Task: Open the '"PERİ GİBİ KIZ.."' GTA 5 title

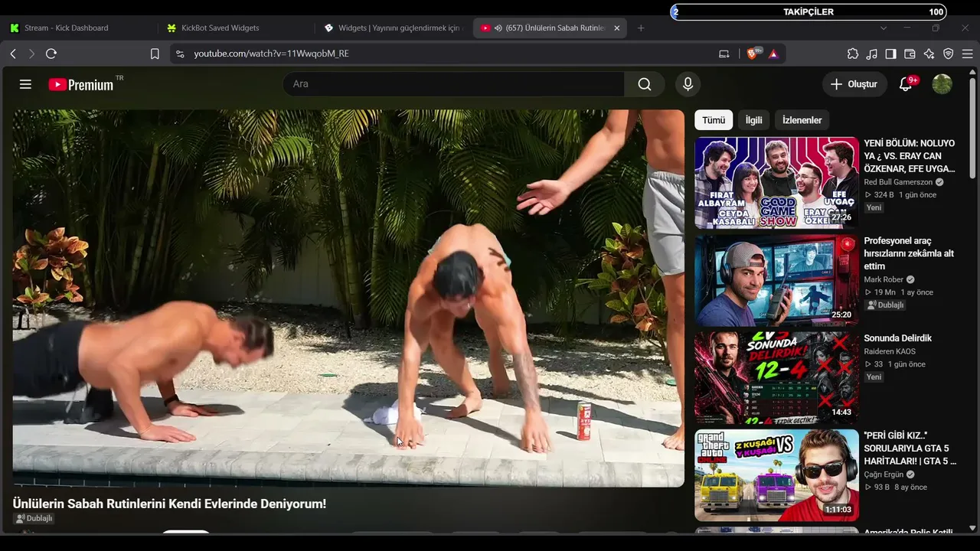Action: tap(910, 448)
